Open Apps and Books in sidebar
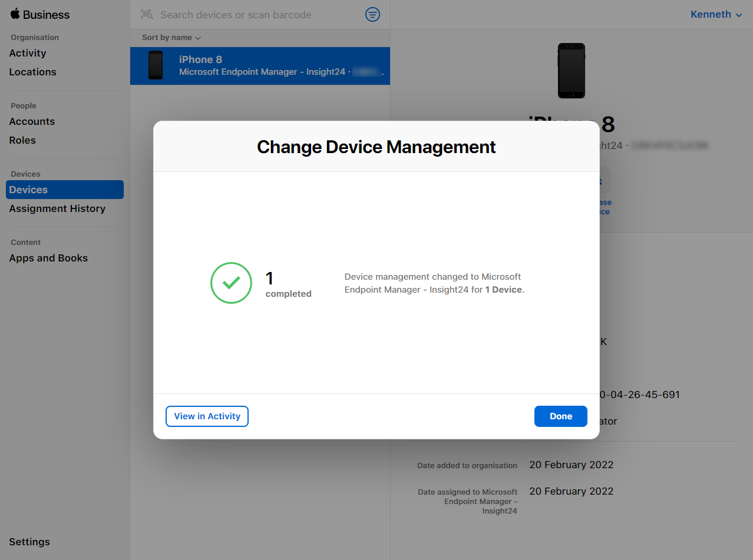Image resolution: width=753 pixels, height=560 pixels. (48, 258)
